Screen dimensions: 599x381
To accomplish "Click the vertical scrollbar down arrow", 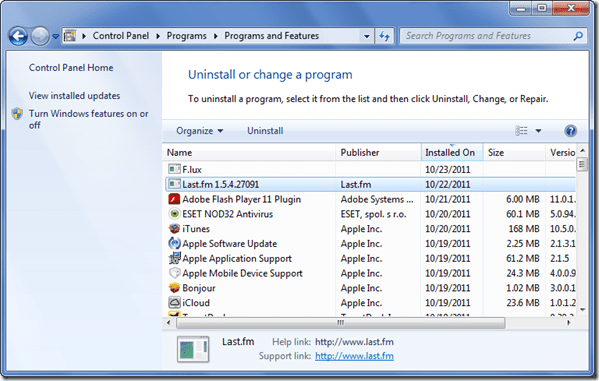I will [582, 310].
